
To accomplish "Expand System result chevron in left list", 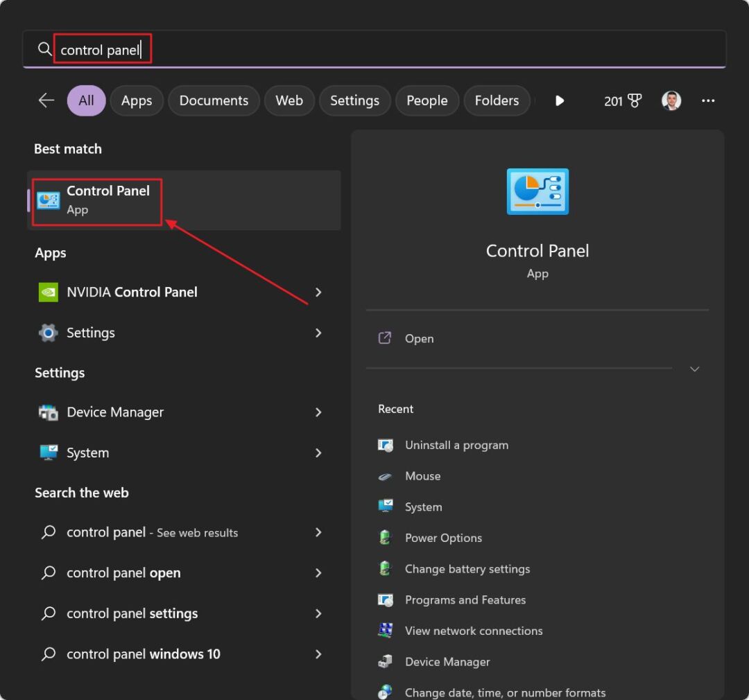I will click(318, 453).
